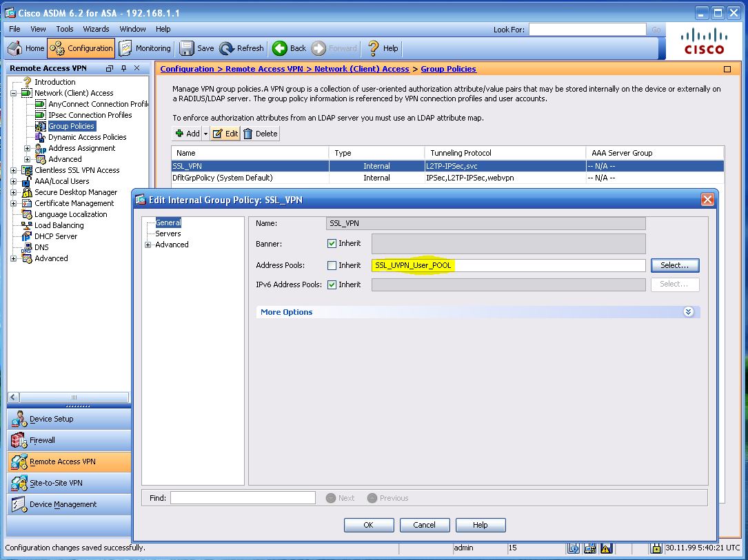The width and height of the screenshot is (748, 560).
Task: Edit the selected group policy
Action: coord(225,134)
